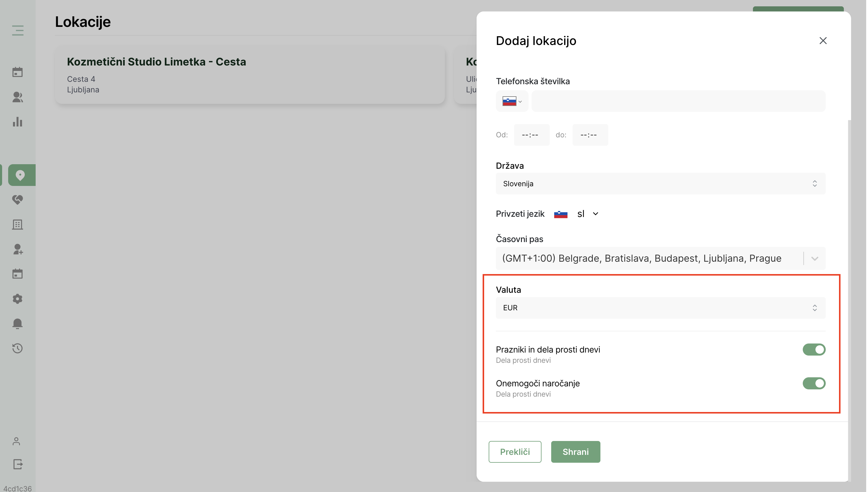Image resolution: width=868 pixels, height=492 pixels.
Task: Click the 4cd1c36 version label
Action: (18, 489)
